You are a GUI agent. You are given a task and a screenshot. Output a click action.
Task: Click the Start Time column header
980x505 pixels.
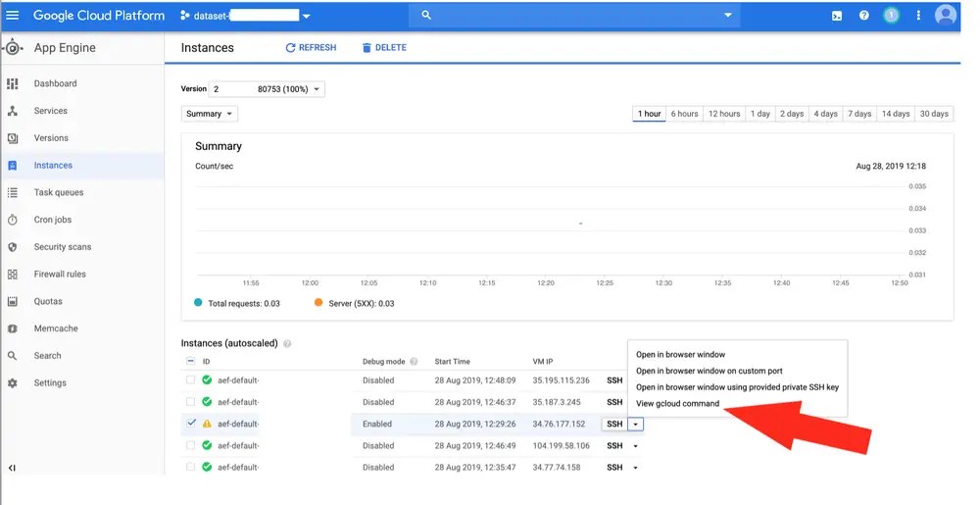[453, 361]
